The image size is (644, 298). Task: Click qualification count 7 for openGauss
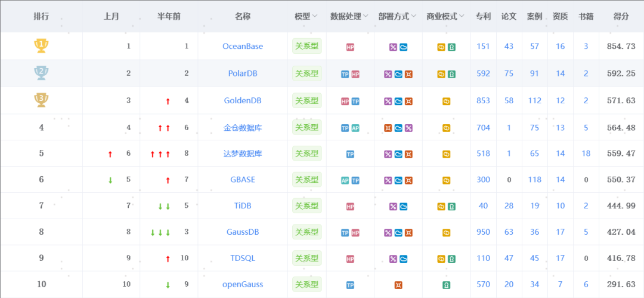pyautogui.click(x=560, y=284)
